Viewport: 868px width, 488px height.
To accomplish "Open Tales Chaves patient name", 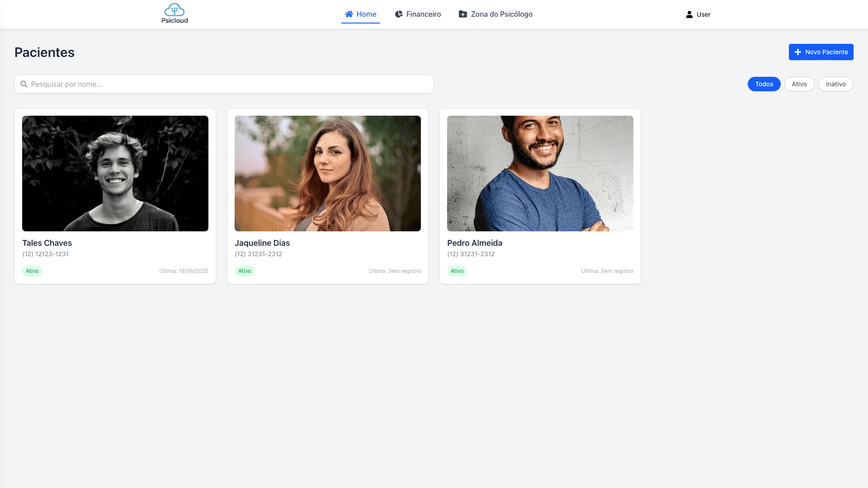I will coord(47,243).
